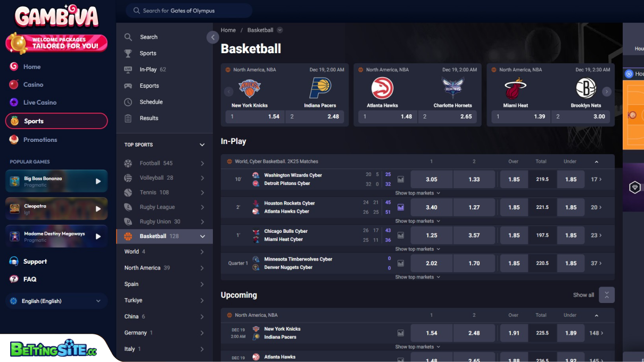Click next arrow on featured matches carousel
Viewport: 644px width, 362px height.
tap(606, 91)
